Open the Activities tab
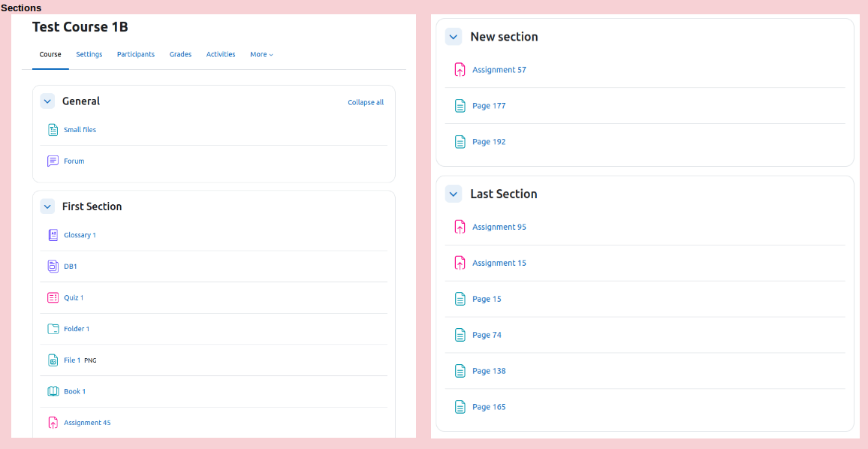The image size is (868, 449). [221, 54]
